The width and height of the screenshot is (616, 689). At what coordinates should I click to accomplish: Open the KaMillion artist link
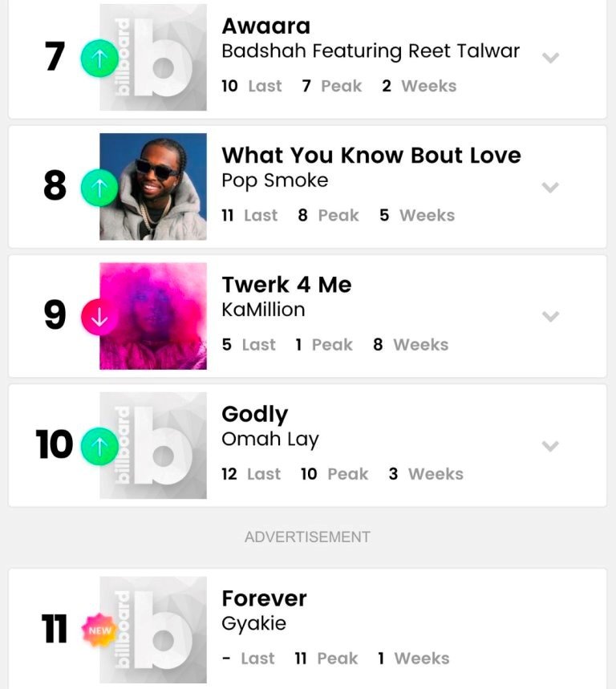pyautogui.click(x=263, y=310)
